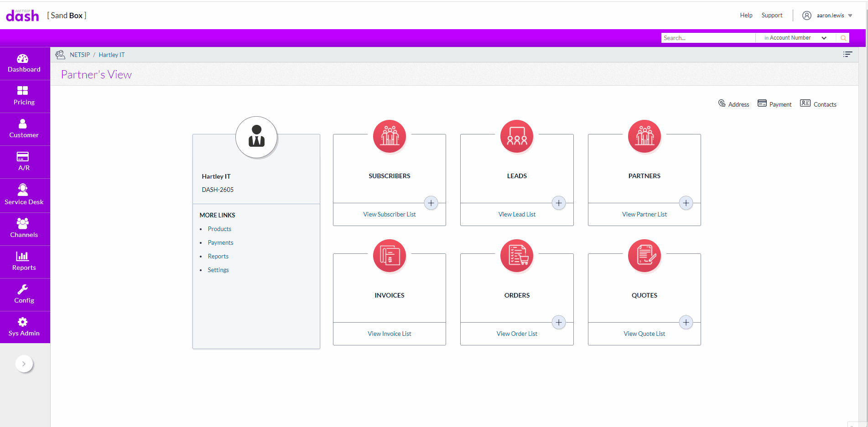This screenshot has width=868, height=427.
Task: Open the Support link
Action: click(772, 15)
